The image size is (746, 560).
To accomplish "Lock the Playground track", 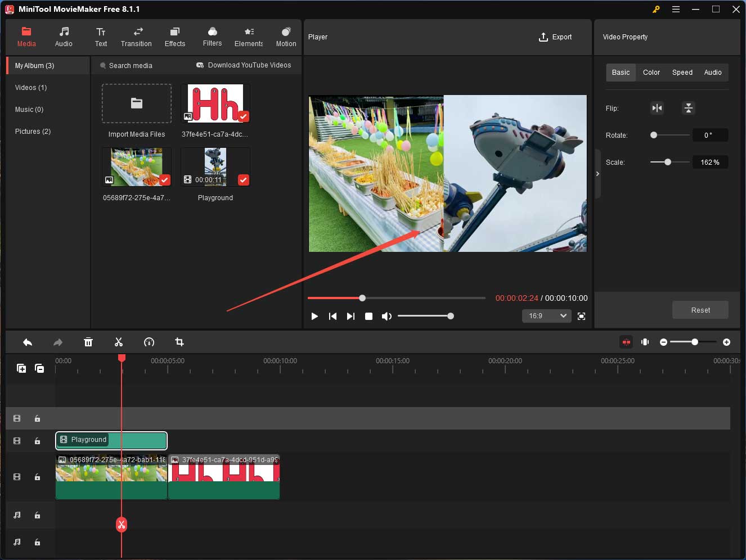I will pyautogui.click(x=37, y=441).
